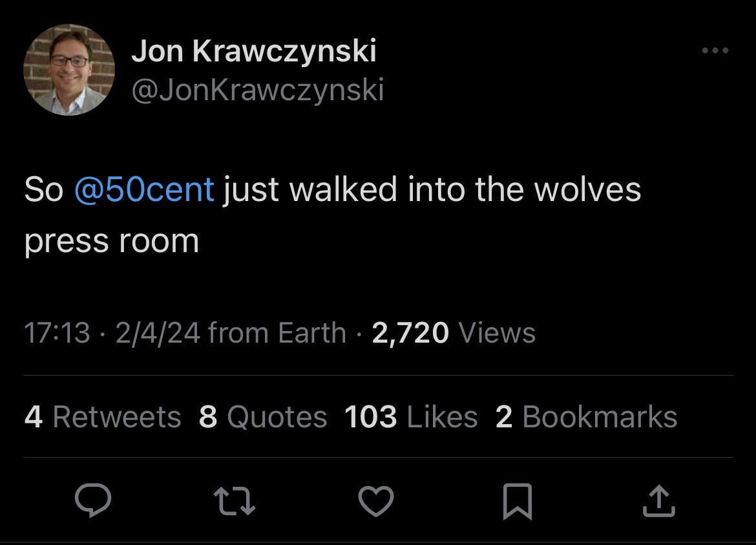The height and width of the screenshot is (545, 756).
Task: Click the 2/4/24 date
Action: tap(158, 333)
